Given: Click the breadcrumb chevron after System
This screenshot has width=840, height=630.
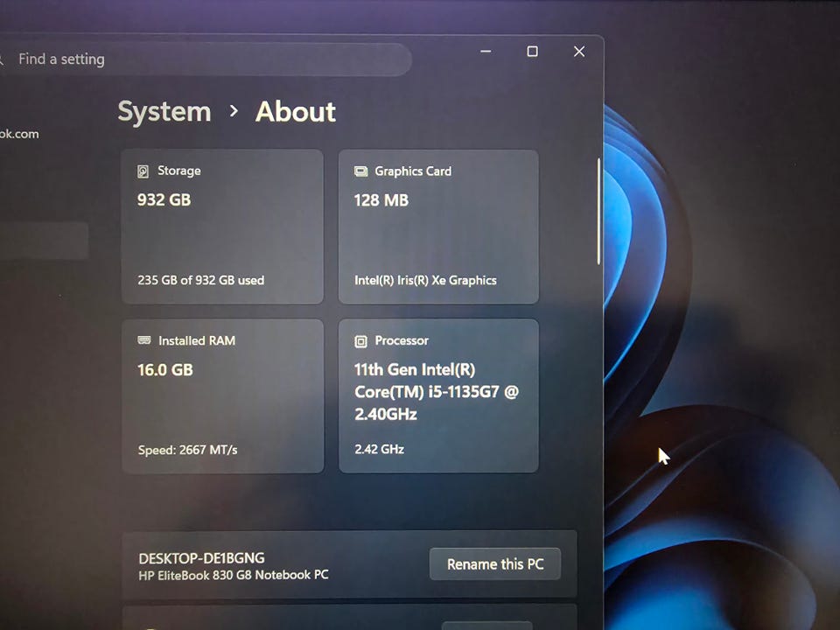Looking at the screenshot, I should (x=234, y=111).
